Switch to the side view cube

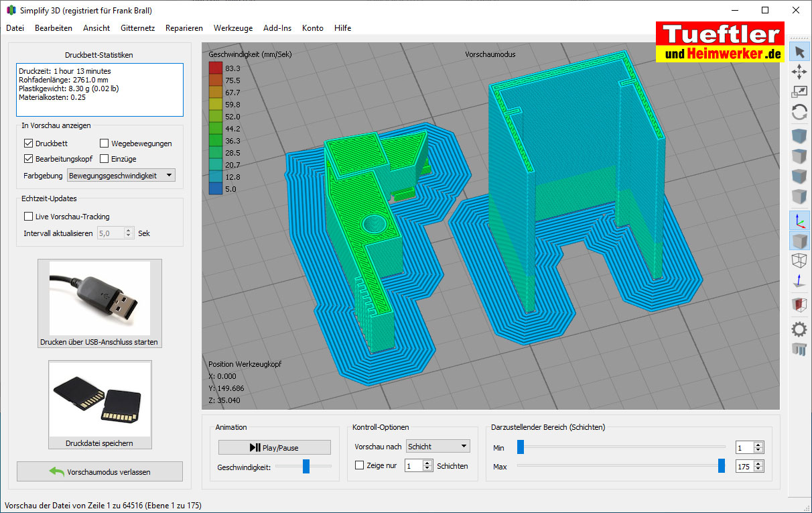pos(799,196)
